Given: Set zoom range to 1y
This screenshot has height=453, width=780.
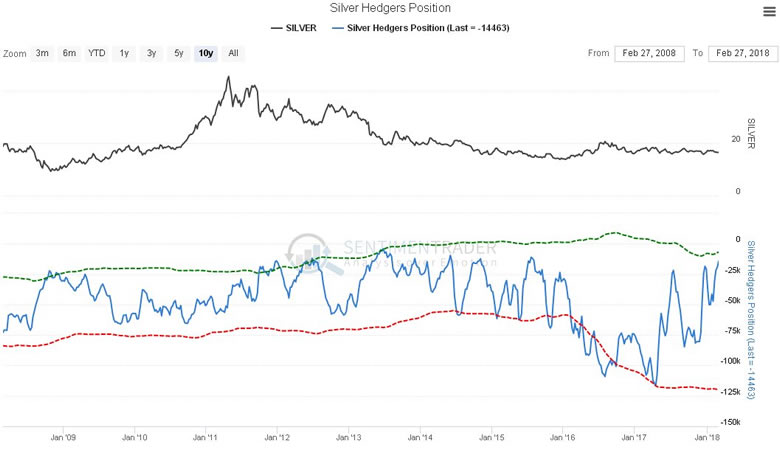Looking at the screenshot, I should [124, 53].
